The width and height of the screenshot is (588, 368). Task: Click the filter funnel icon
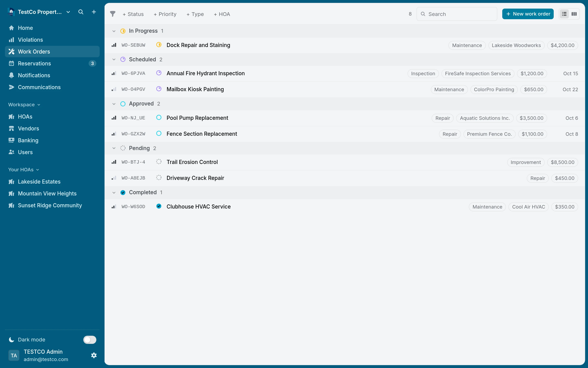pos(112,14)
